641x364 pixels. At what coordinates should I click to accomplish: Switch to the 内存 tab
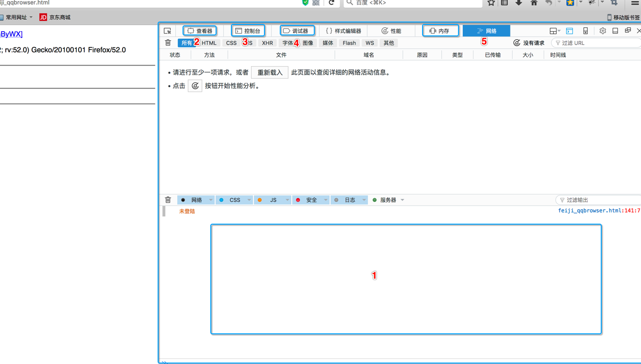tap(440, 31)
